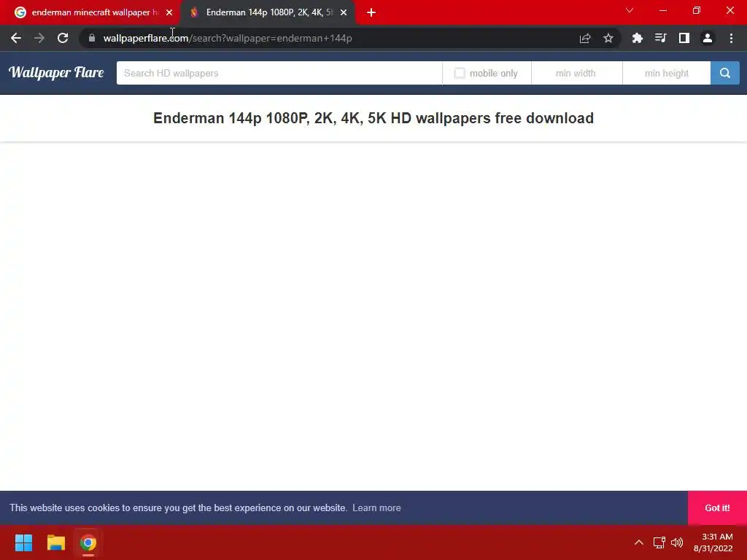747x560 pixels.
Task: Submit search with blue magnifier button
Action: 725,73
